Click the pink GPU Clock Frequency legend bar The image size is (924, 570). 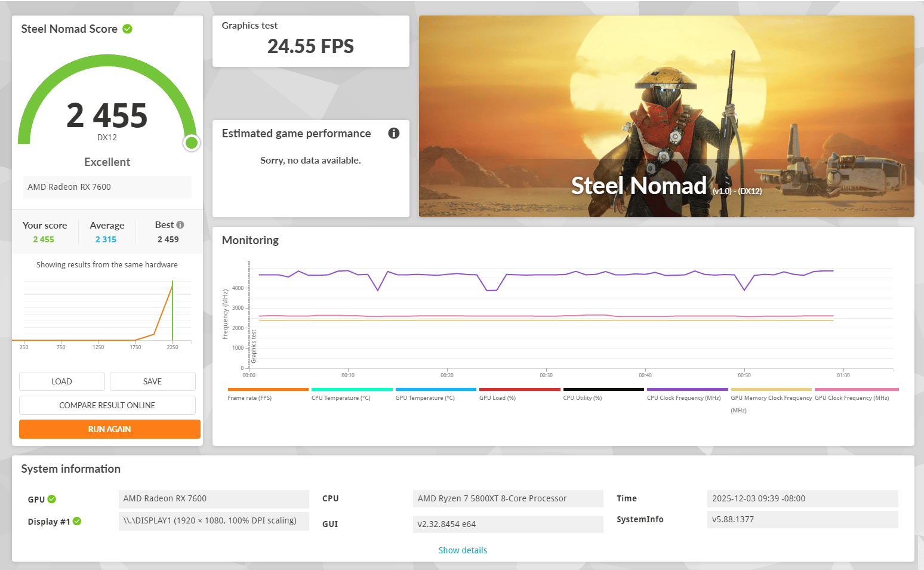pyautogui.click(x=856, y=390)
